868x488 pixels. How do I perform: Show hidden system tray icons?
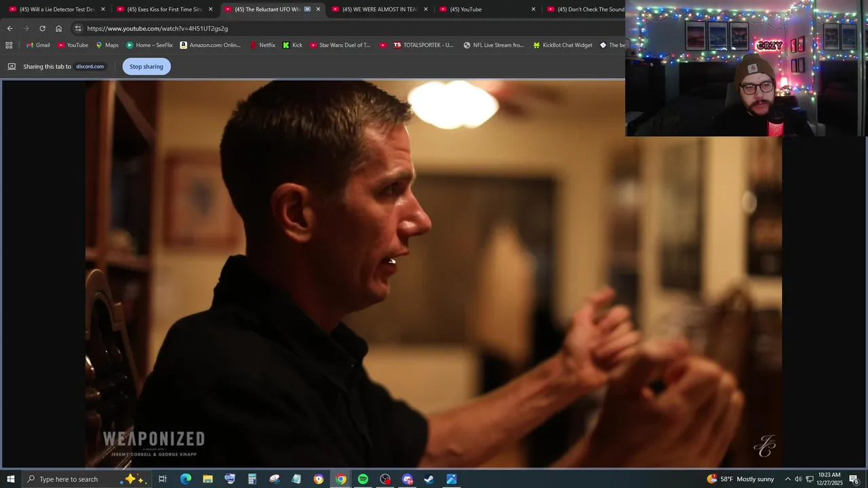(787, 479)
